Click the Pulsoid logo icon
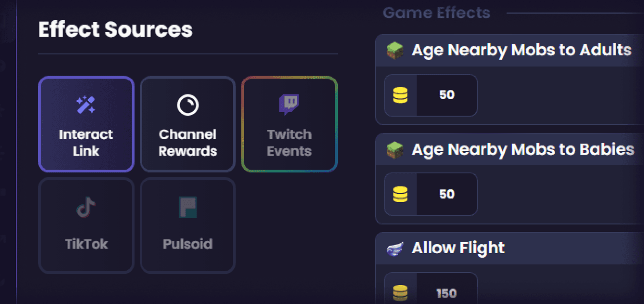Image resolution: width=644 pixels, height=304 pixels. tap(188, 207)
